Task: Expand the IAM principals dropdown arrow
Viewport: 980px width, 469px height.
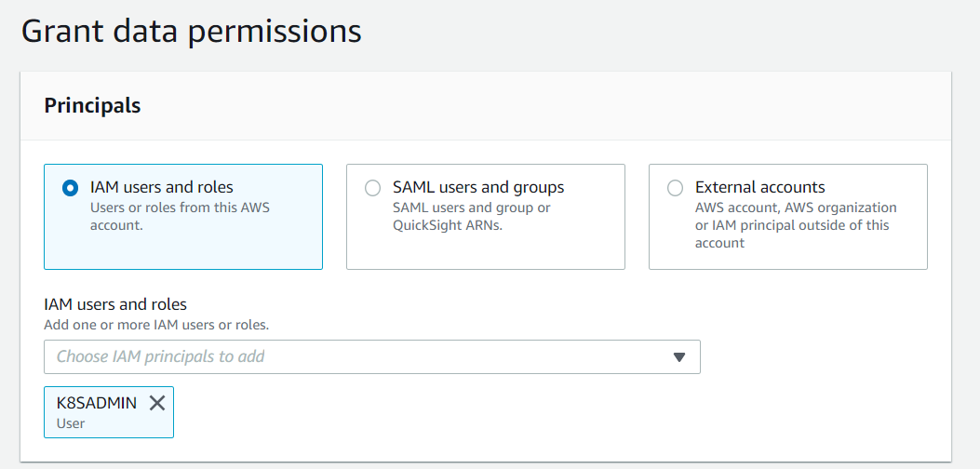Action: (x=679, y=356)
